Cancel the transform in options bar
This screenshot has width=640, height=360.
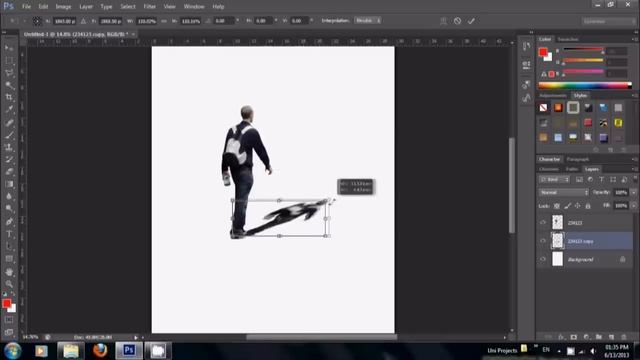(x=457, y=21)
